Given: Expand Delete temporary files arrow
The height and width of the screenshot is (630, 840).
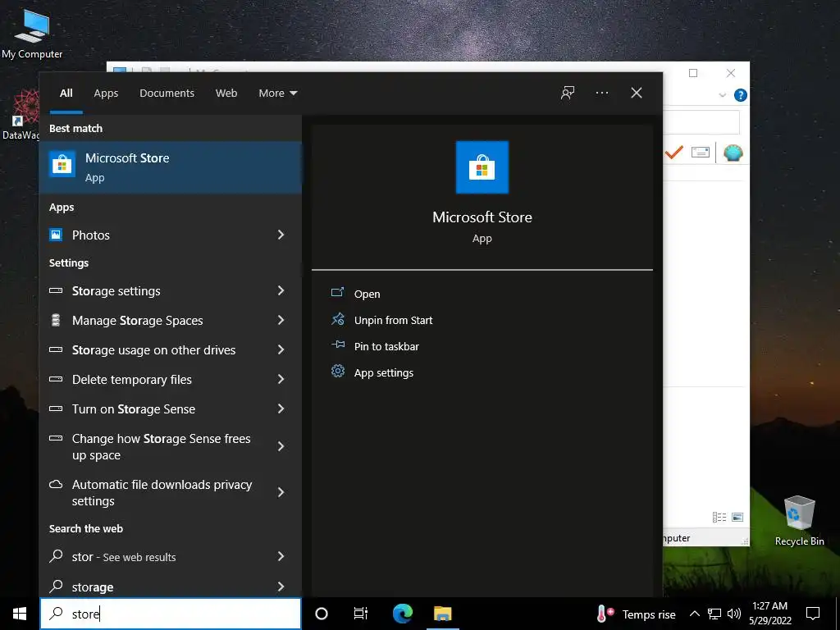Looking at the screenshot, I should tap(281, 379).
